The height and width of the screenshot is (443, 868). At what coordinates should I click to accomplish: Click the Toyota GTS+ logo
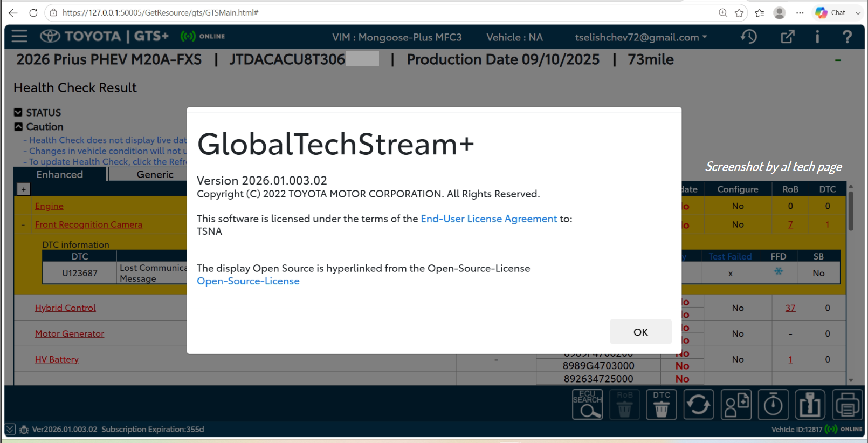pos(105,36)
